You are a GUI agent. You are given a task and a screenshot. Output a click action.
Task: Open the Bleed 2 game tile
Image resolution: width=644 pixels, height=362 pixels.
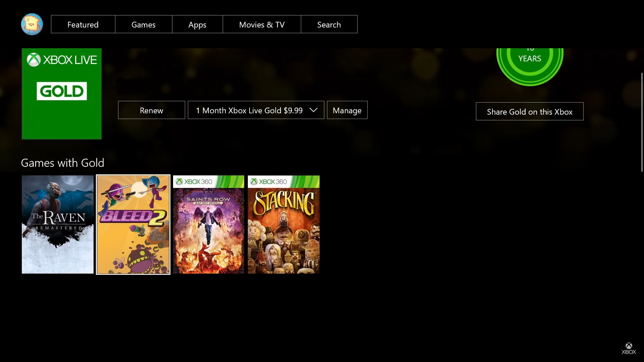[x=133, y=225]
